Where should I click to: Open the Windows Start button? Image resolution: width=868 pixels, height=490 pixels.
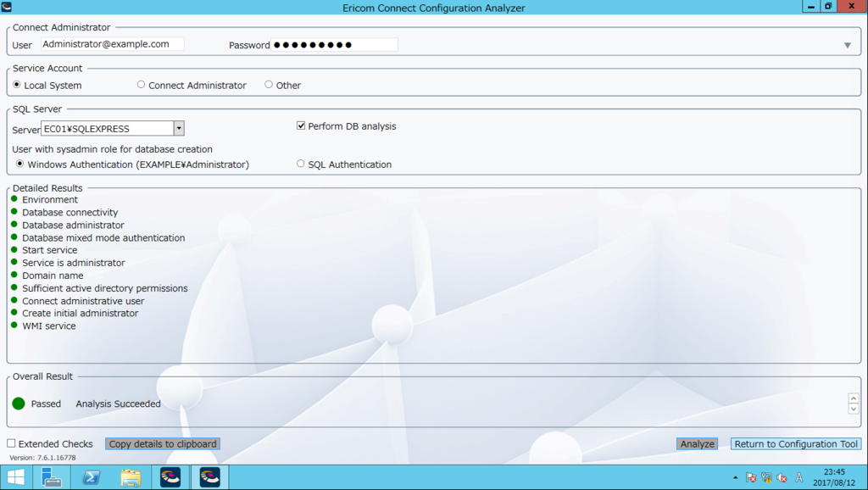tap(16, 477)
